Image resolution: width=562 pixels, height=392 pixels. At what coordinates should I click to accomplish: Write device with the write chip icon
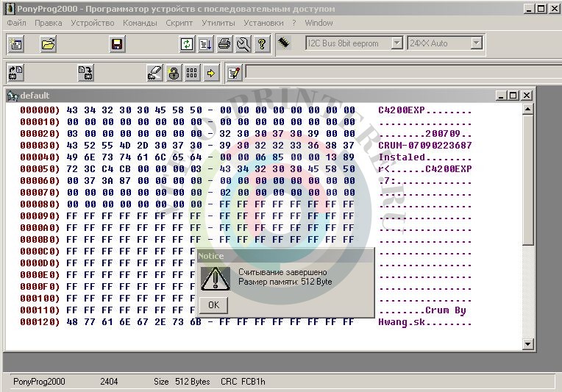coord(85,73)
